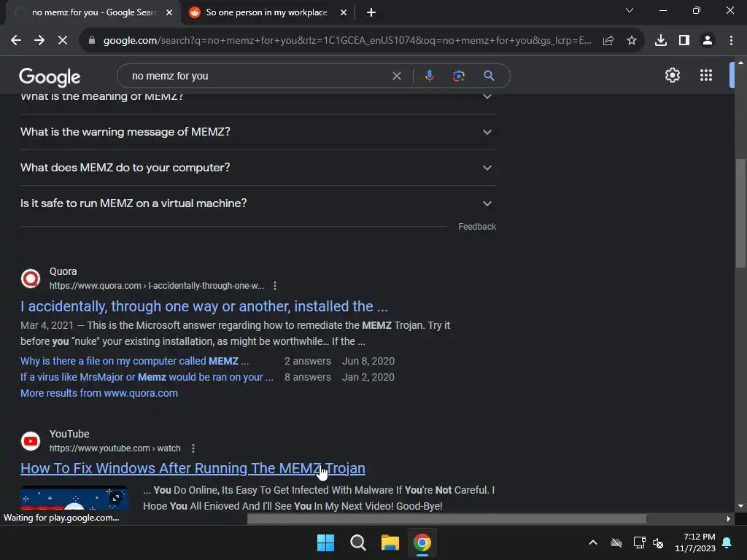Open a new browser tab
The height and width of the screenshot is (560, 747).
coord(371,12)
